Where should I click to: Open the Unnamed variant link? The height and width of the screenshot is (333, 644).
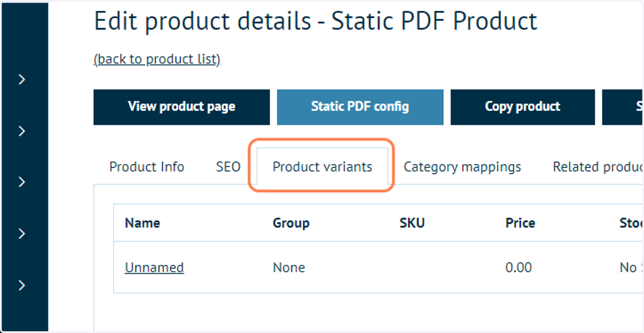click(x=155, y=267)
